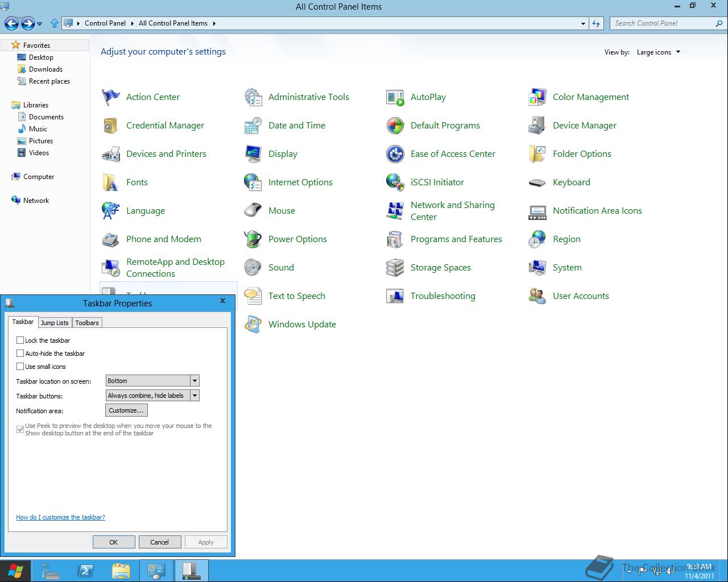Image resolution: width=728 pixels, height=582 pixels.
Task: Open the Color Management icon
Action: coord(537,97)
